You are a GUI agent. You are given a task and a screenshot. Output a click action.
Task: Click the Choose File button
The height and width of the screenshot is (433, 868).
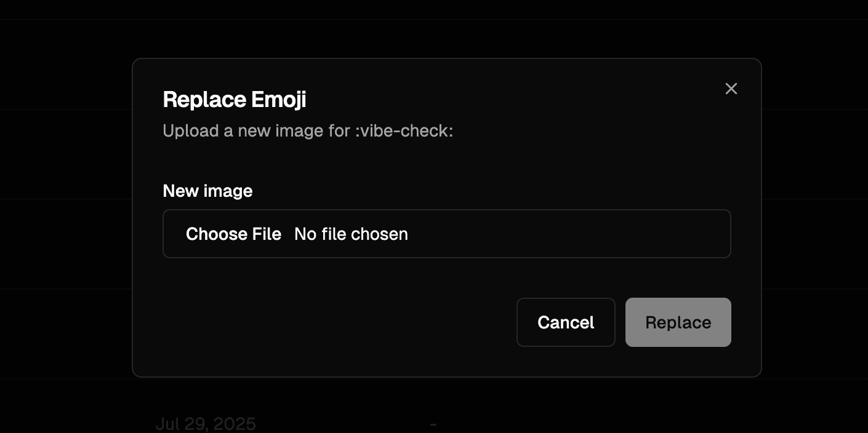tap(233, 234)
